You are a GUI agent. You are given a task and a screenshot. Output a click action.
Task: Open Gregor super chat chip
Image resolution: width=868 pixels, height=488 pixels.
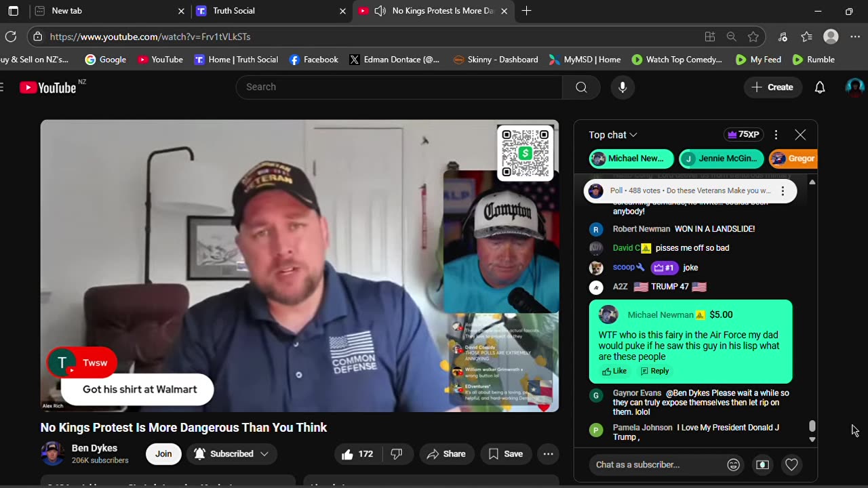pyautogui.click(x=793, y=159)
